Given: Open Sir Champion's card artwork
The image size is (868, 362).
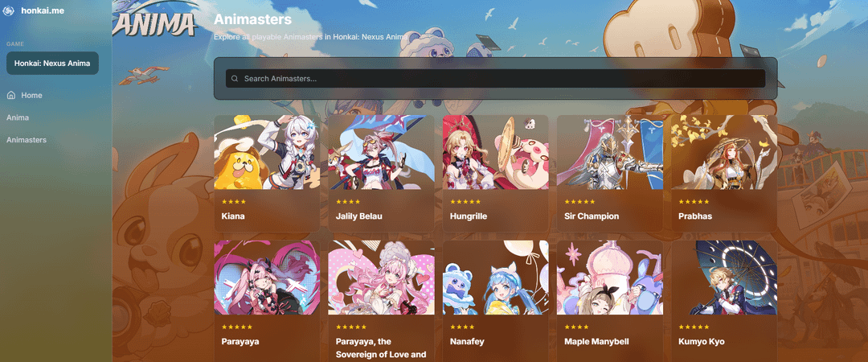Looking at the screenshot, I should point(609,153).
